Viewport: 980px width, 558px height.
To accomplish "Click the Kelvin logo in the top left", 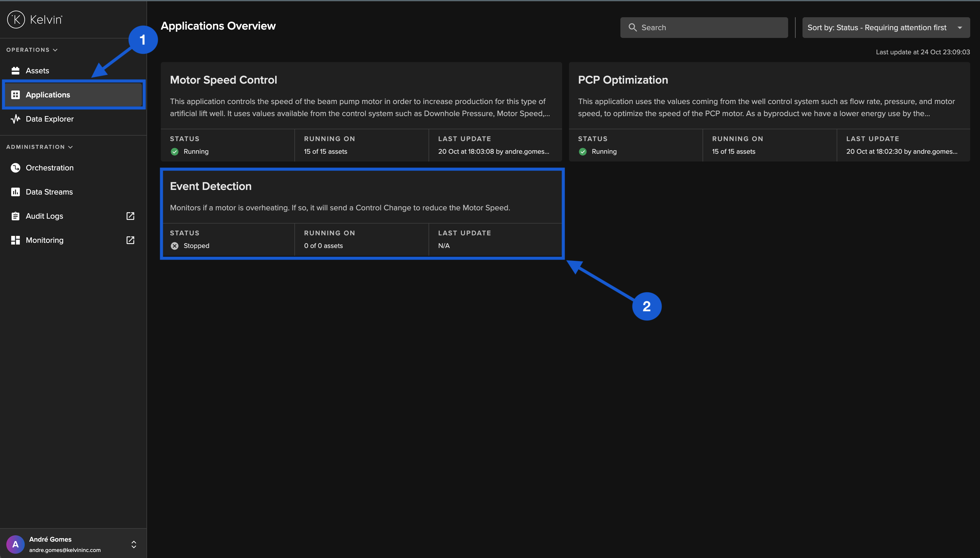I will [x=34, y=19].
